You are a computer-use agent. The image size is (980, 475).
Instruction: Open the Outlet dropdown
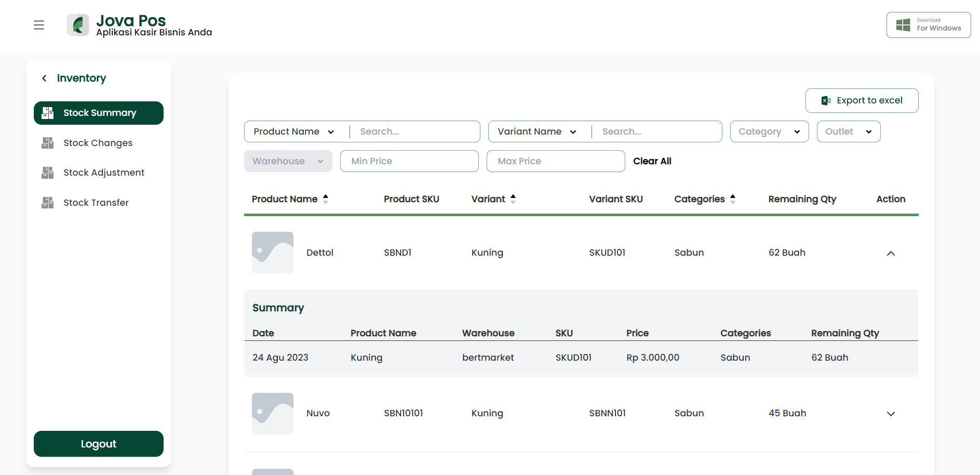pyautogui.click(x=849, y=131)
